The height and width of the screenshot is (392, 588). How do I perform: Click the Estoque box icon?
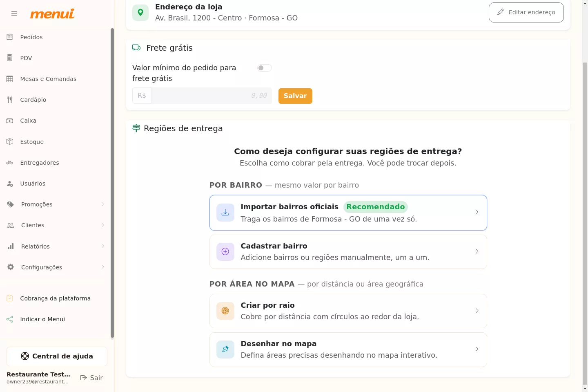point(10,141)
